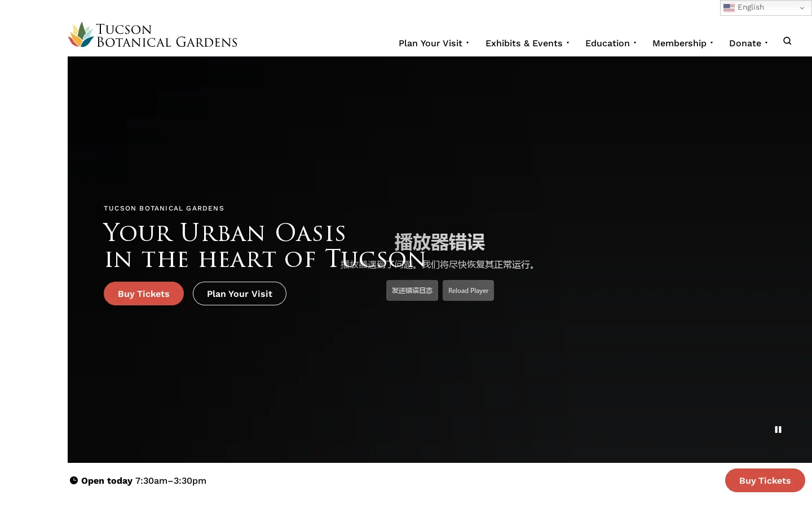This screenshot has height=508, width=812.
Task: Click the small TUCSON BOTANICAL GARDENS heading
Action: click(x=164, y=208)
